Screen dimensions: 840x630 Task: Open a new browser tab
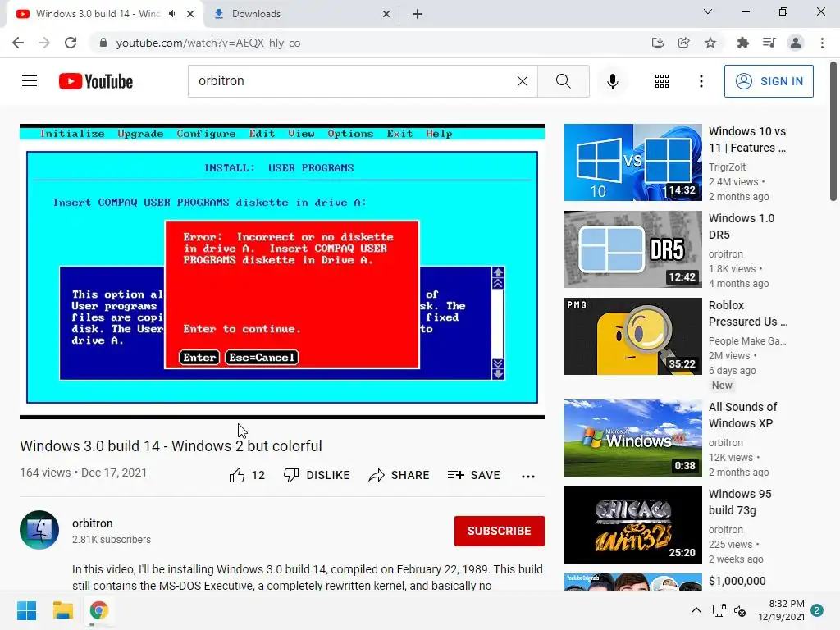pyautogui.click(x=418, y=14)
